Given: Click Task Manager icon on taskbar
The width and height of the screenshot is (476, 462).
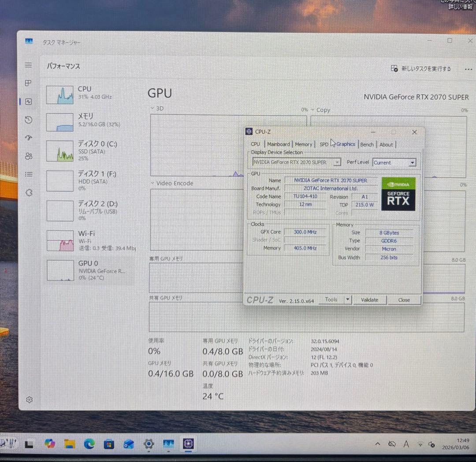Looking at the screenshot, I should 168,444.
